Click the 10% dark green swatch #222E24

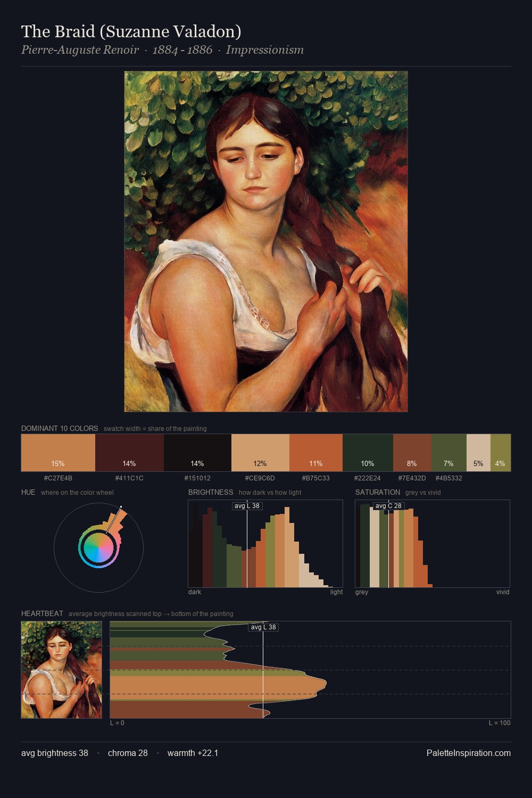368,453
